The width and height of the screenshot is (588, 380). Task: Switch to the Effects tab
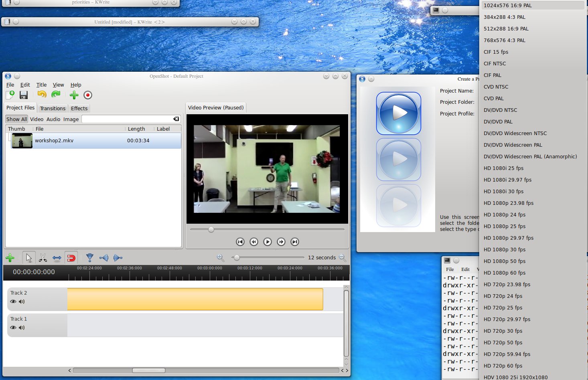coord(79,108)
